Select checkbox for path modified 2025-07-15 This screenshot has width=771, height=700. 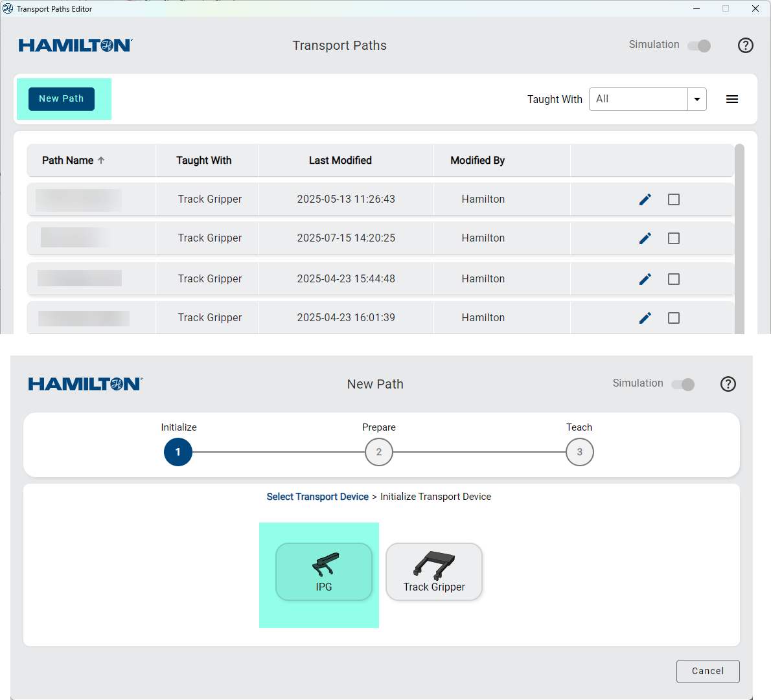click(x=674, y=238)
